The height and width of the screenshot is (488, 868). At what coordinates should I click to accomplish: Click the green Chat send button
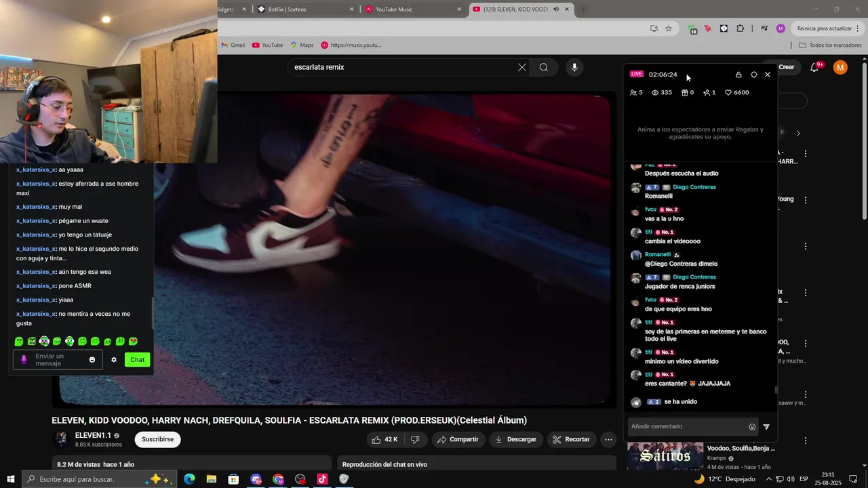(138, 360)
